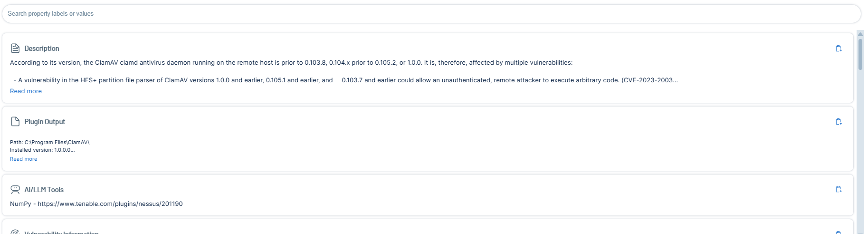The image size is (868, 234).
Task: Click the Vulnerability Information section icon
Action: pyautogui.click(x=15, y=233)
